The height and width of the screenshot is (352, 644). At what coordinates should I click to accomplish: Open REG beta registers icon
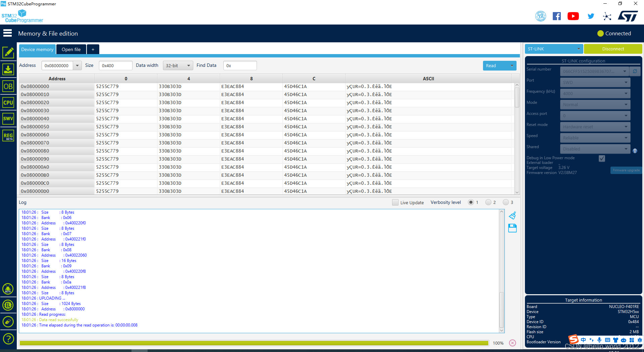pyautogui.click(x=8, y=136)
